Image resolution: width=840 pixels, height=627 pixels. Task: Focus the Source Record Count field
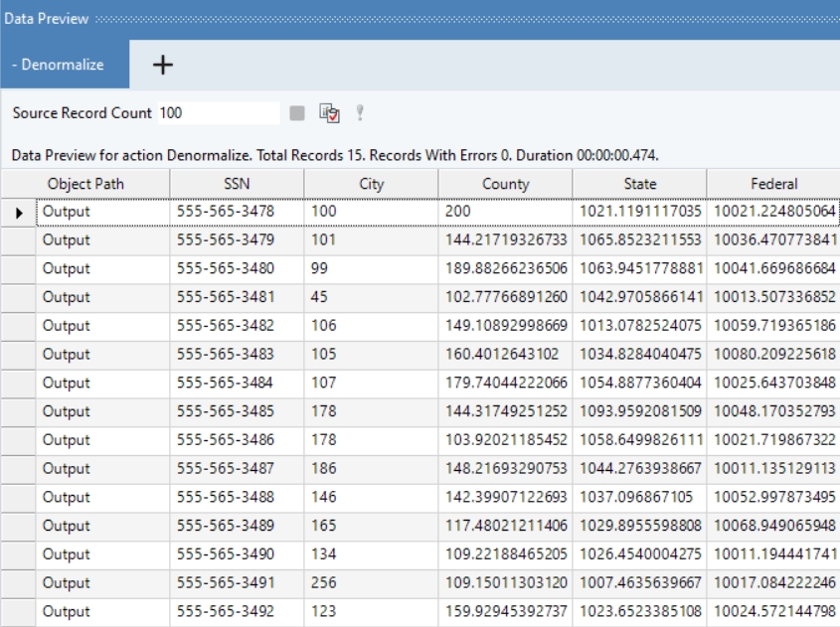coord(218,113)
